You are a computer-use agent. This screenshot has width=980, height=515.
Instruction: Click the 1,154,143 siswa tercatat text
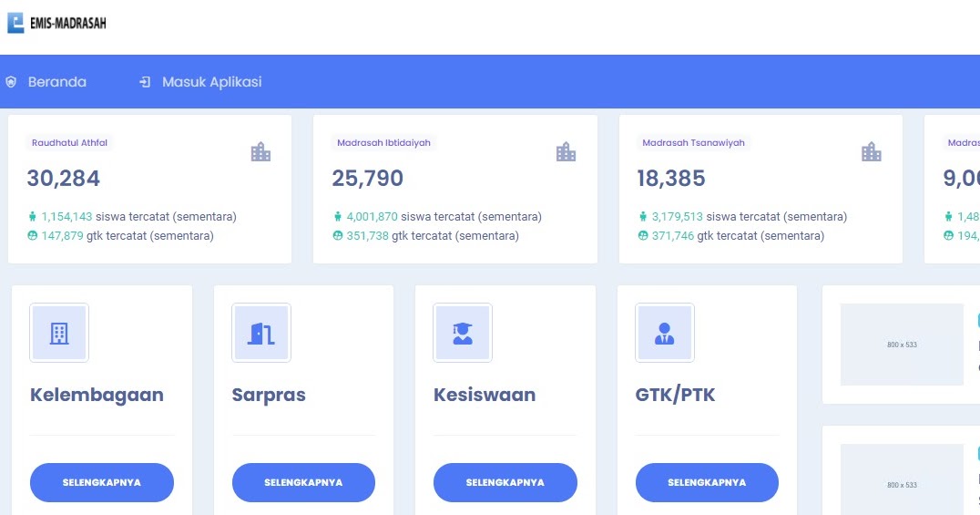(x=138, y=217)
